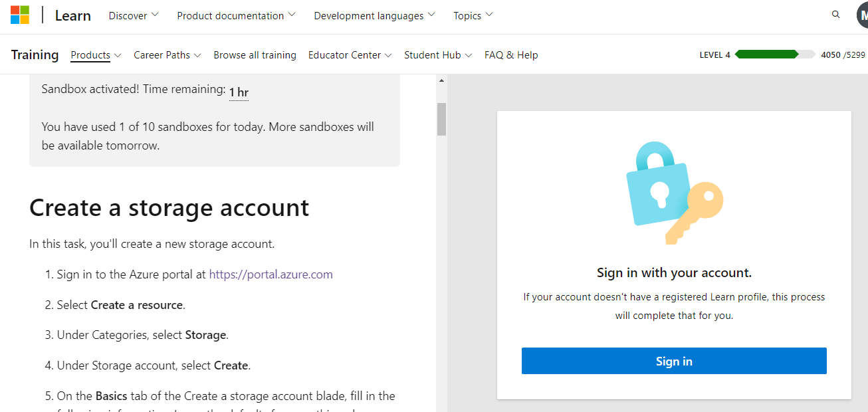Click the green level progress bar
Image resolution: width=868 pixels, height=412 pixels.
[x=775, y=54]
